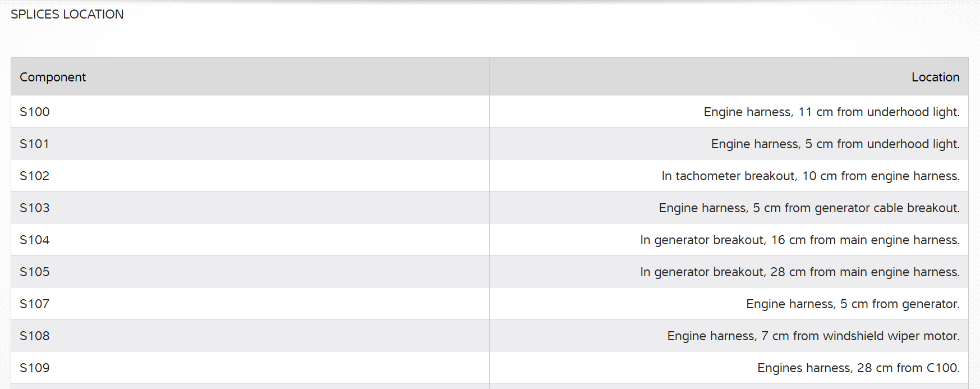Viewport: 980px width, 389px height.
Task: Select the S105 component cell
Action: tap(35, 272)
